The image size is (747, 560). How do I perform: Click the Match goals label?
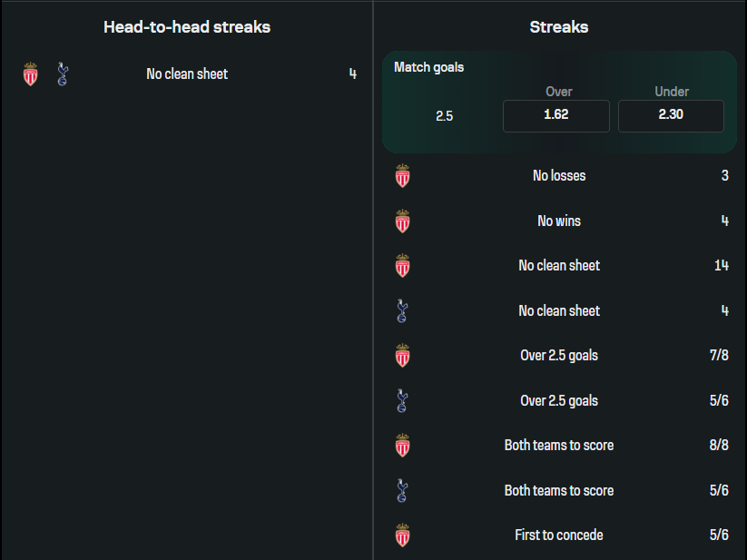429,67
